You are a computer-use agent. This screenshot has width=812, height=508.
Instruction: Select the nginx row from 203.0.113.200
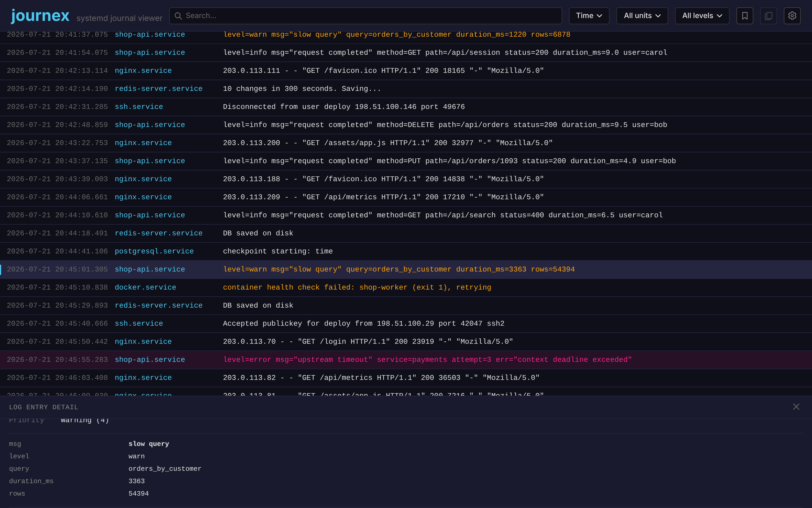[x=406, y=143]
